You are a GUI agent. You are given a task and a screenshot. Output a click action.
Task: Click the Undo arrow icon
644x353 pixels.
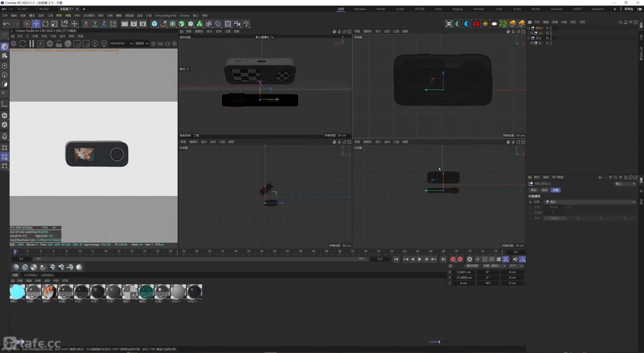tap(6, 24)
